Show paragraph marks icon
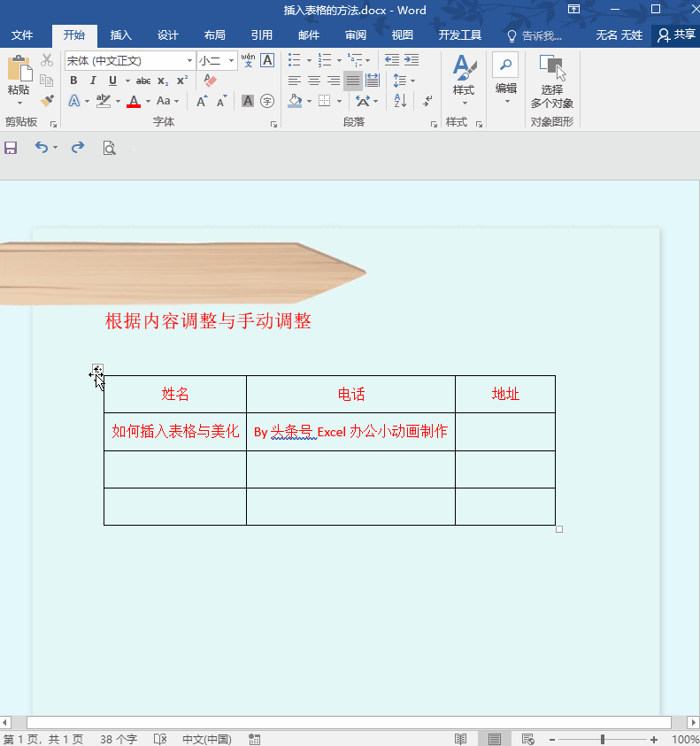This screenshot has height=746, width=700. pos(427,101)
